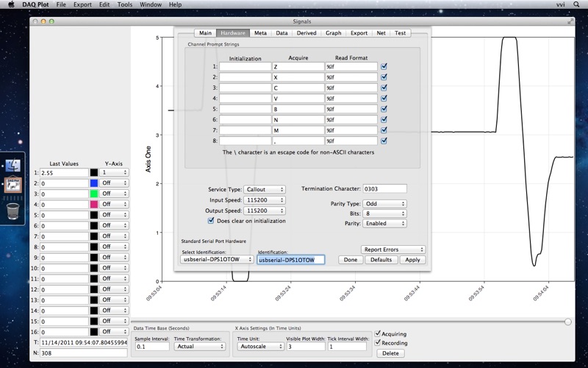The width and height of the screenshot is (588, 368).
Task: Open the Output Speed dropdown
Action: pos(265,210)
